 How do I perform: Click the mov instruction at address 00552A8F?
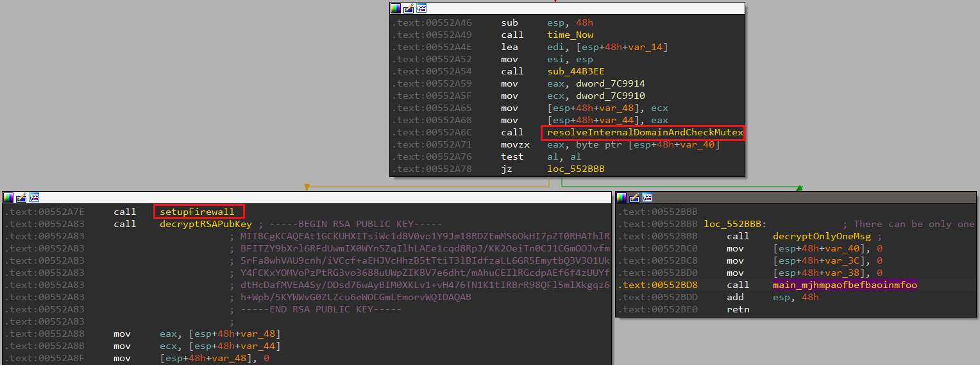[x=191, y=358]
